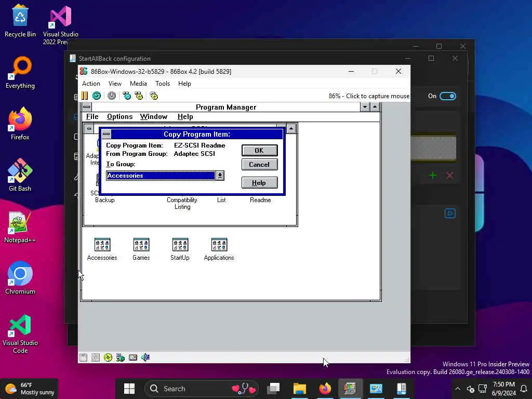Open the Notepad++ desktop shortcut
Screen dimensions: 532x399
pos(20,227)
